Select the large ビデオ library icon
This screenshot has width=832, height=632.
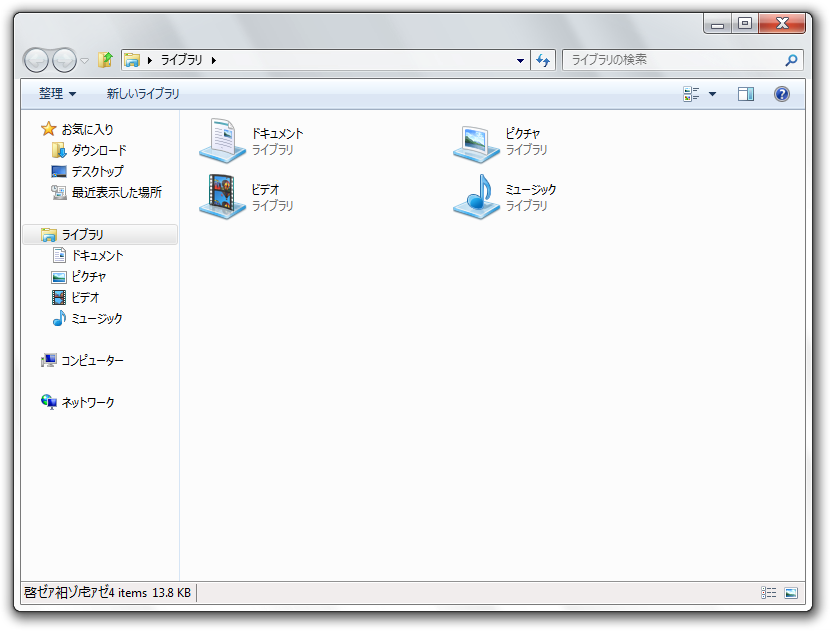click(x=222, y=196)
